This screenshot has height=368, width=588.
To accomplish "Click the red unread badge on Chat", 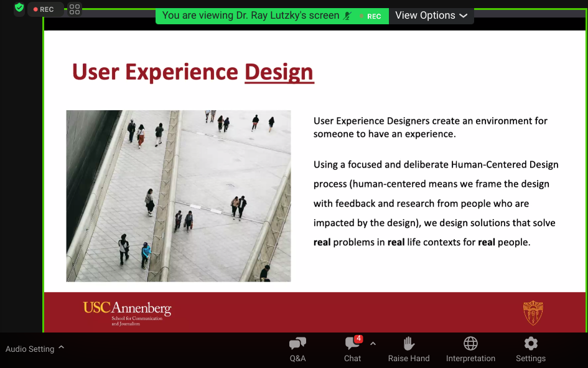I will (x=358, y=339).
